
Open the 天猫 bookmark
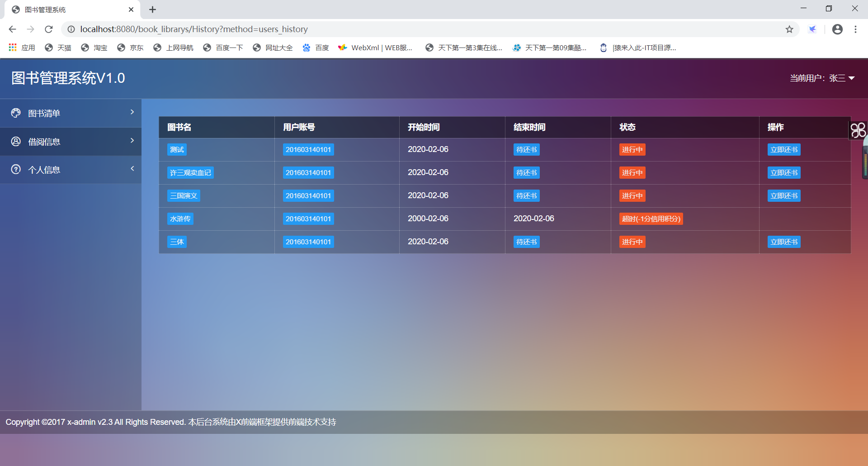click(58, 48)
